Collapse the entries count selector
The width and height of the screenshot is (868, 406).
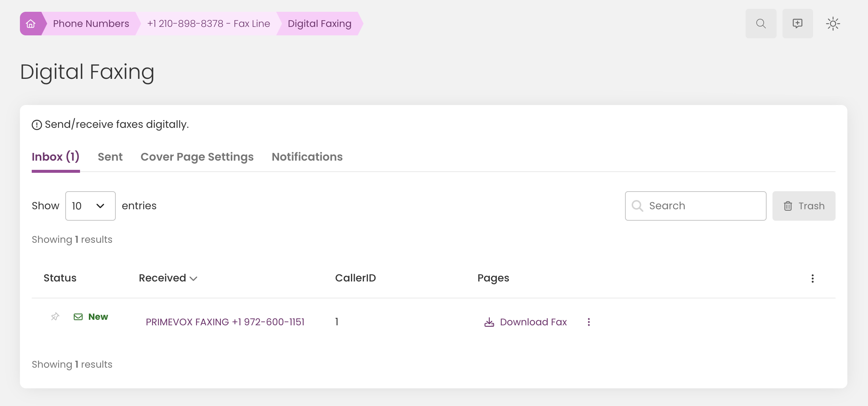pos(100,206)
